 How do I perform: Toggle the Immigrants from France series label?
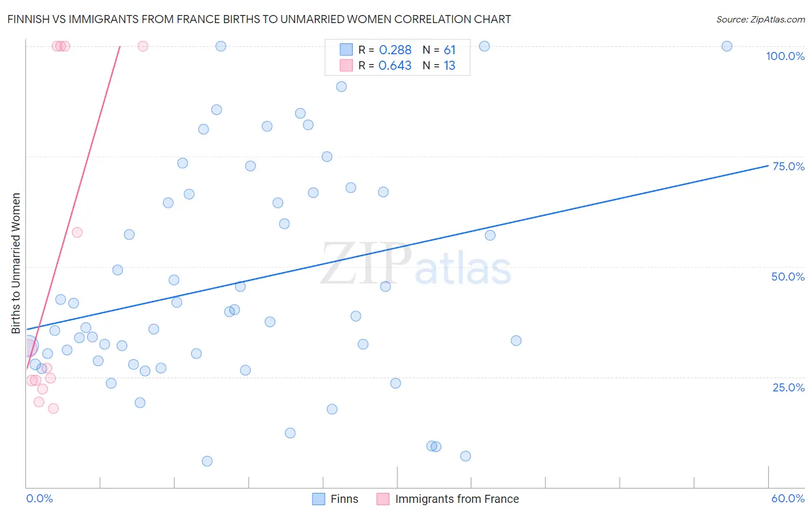click(457, 499)
